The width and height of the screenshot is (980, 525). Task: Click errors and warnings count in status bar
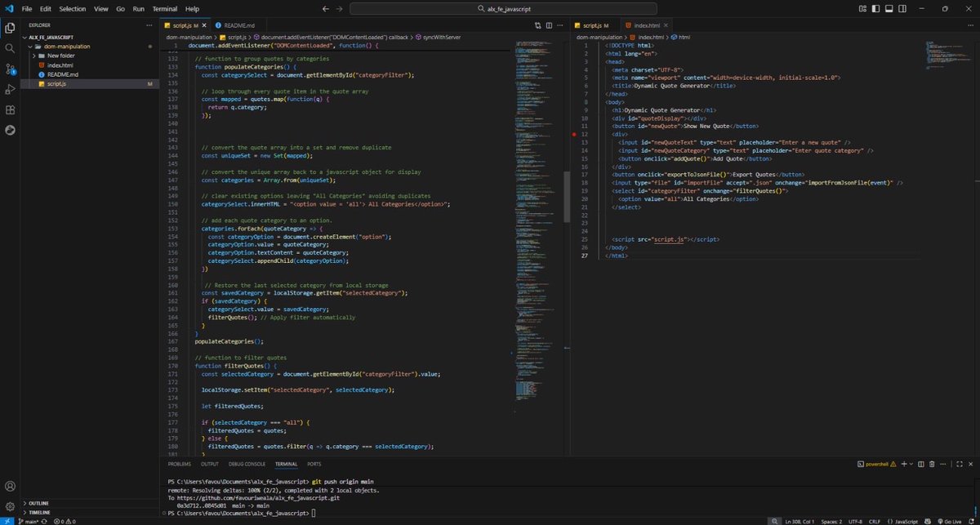coord(65,520)
